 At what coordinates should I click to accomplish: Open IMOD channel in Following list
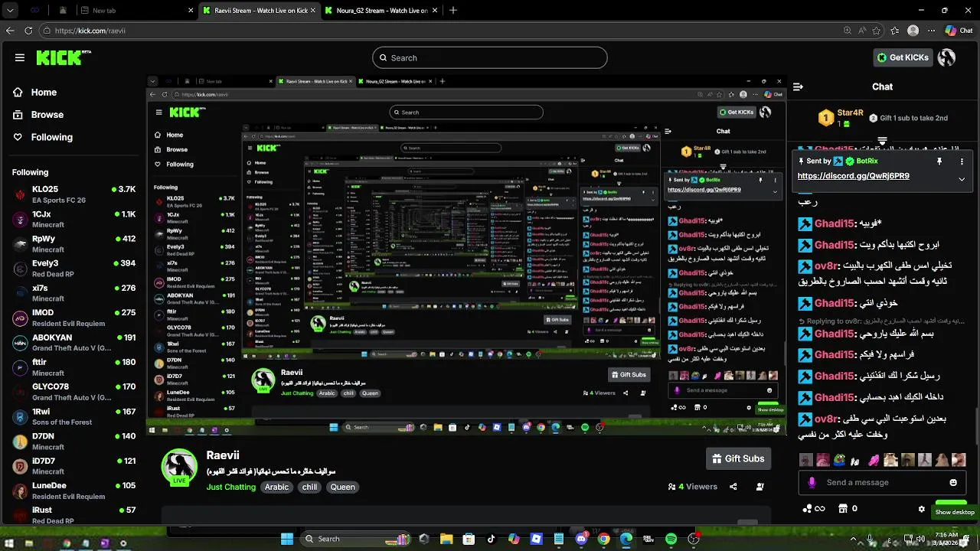(x=74, y=318)
